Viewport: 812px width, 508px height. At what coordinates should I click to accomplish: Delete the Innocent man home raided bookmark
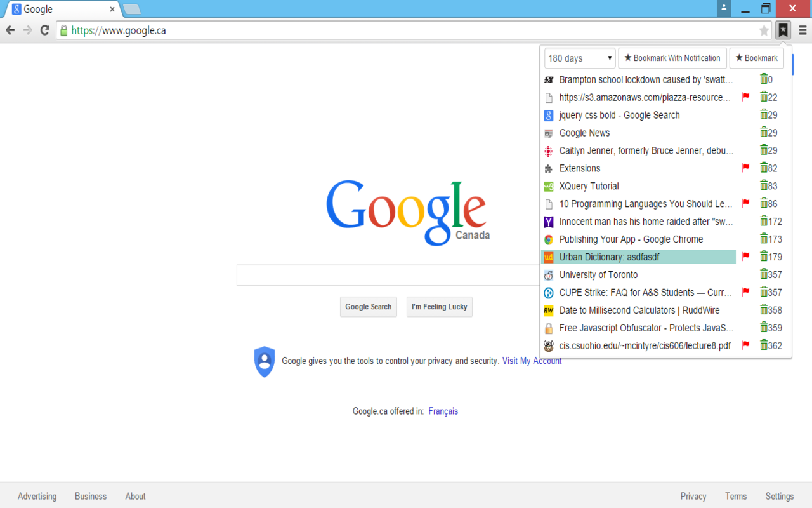tap(764, 222)
